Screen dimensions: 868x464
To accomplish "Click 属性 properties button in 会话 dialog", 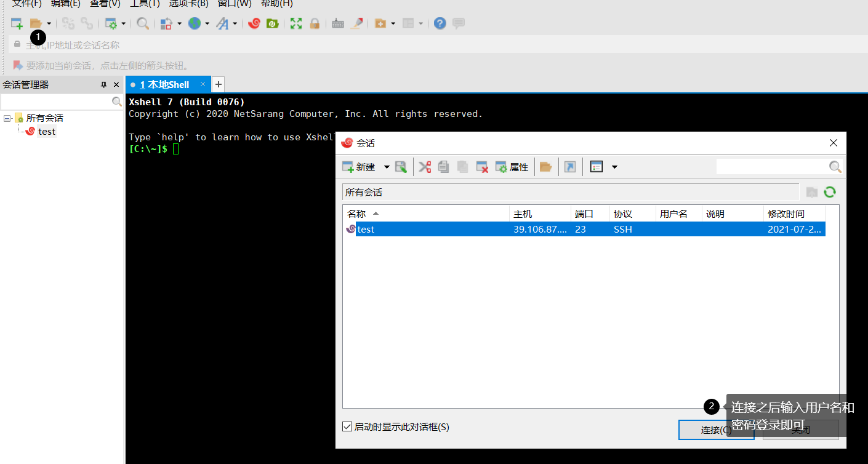I will click(x=512, y=167).
